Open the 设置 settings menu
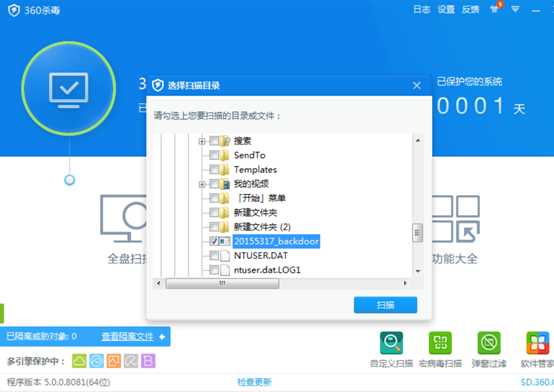Viewport: 554px width, 392px height. tap(446, 10)
